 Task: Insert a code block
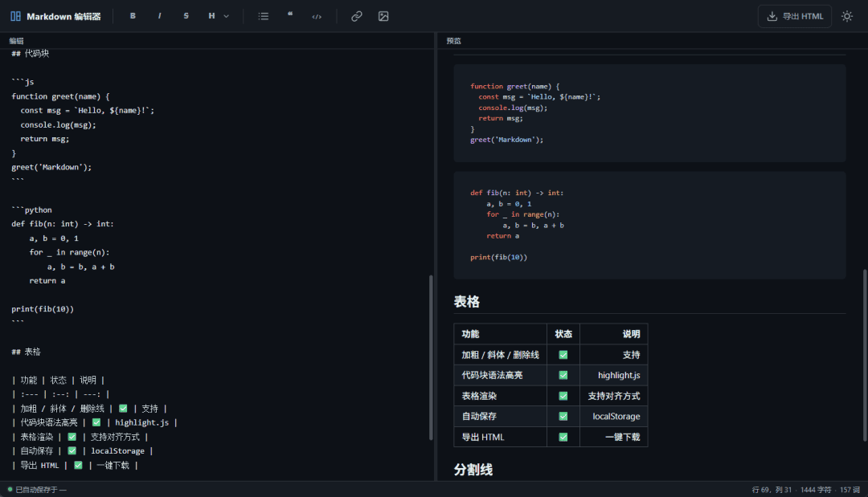(317, 16)
